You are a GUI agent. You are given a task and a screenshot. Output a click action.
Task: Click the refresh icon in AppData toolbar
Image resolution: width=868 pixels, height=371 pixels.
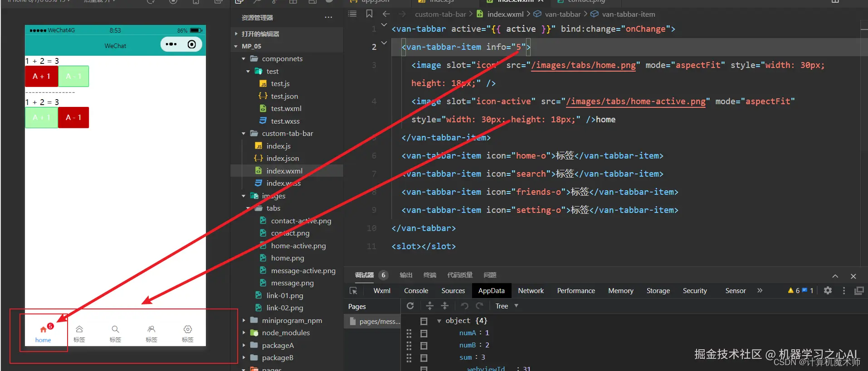(x=410, y=306)
